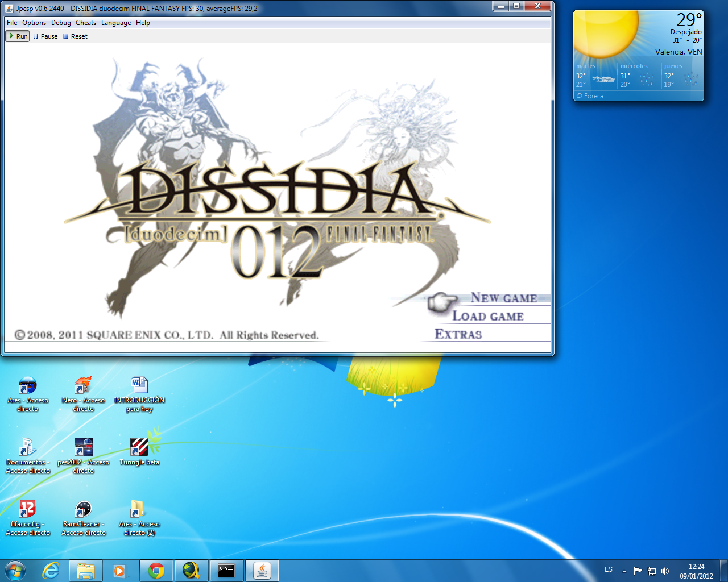Select the Tunngle beta desktop icon
The height and width of the screenshot is (582, 728).
coord(139,452)
